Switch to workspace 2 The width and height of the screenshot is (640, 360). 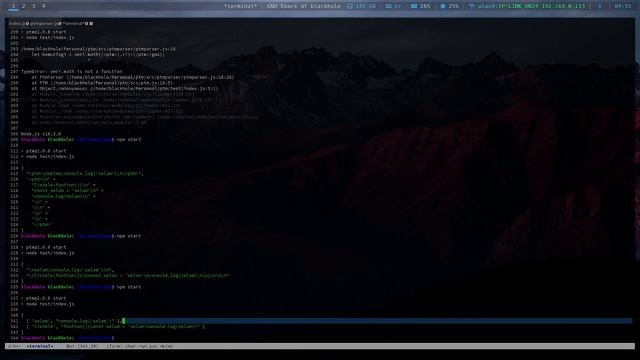tap(23, 6)
